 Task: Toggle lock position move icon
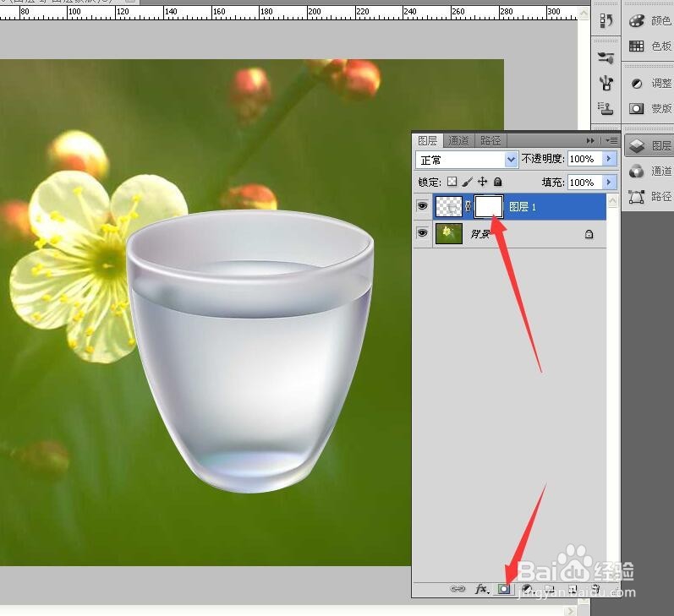482,182
